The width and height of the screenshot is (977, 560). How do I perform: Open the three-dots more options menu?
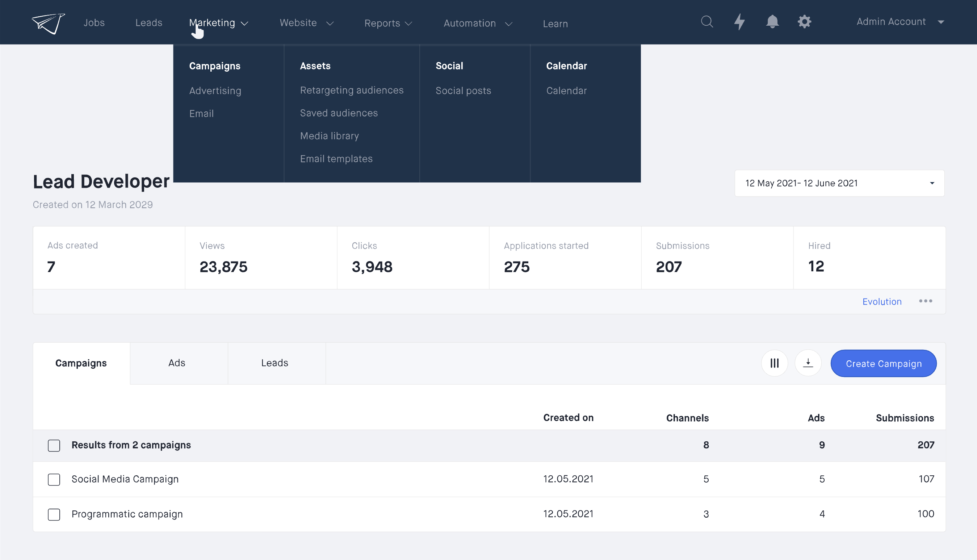click(926, 301)
